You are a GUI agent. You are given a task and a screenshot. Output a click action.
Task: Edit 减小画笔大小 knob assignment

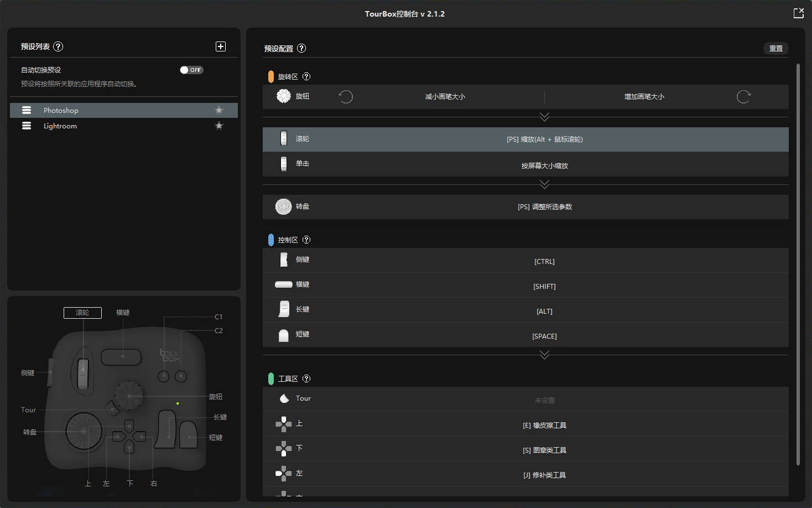tap(445, 97)
